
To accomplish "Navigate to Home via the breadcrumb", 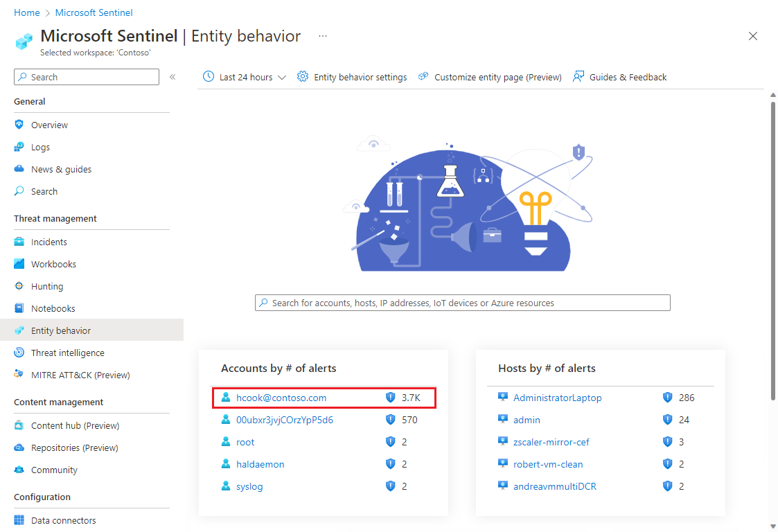I will coord(26,12).
